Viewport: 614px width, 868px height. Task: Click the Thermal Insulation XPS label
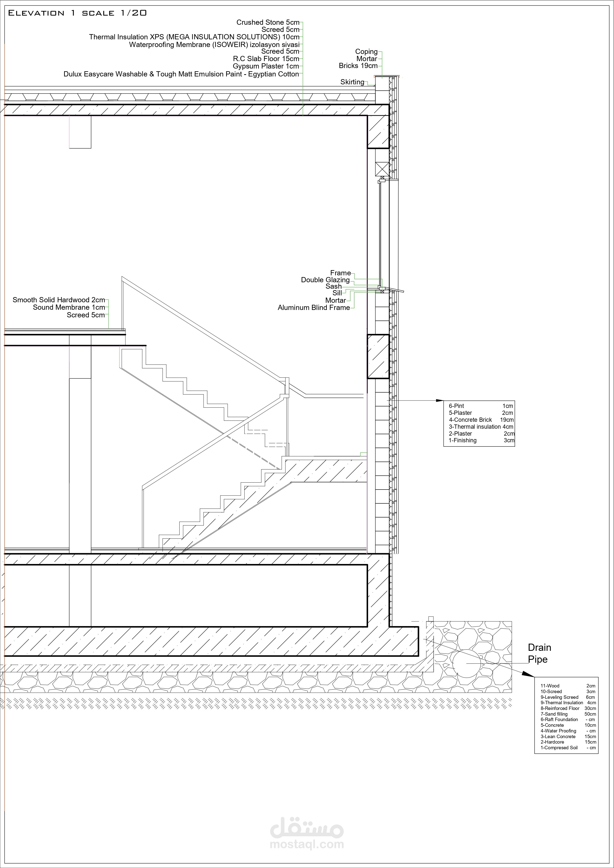click(194, 37)
